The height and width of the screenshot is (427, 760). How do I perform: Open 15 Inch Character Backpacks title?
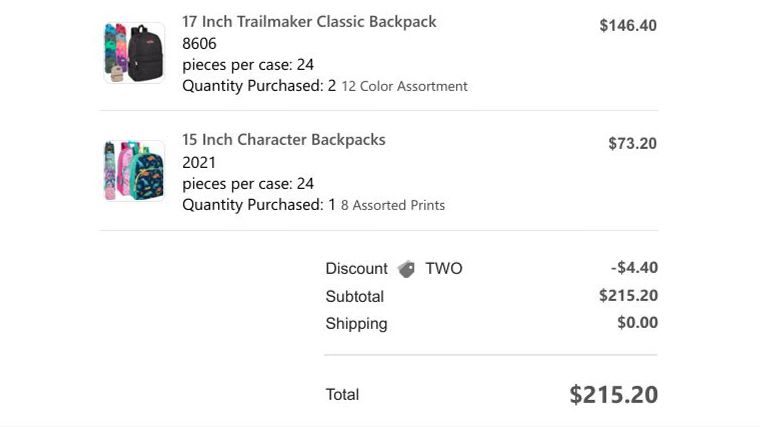[x=284, y=140]
